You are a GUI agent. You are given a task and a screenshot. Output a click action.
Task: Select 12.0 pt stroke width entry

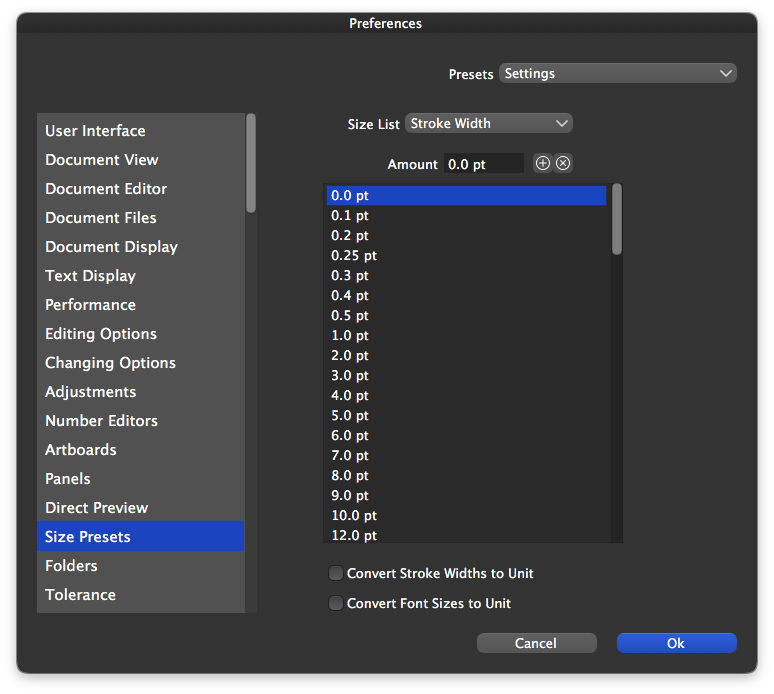tap(354, 536)
